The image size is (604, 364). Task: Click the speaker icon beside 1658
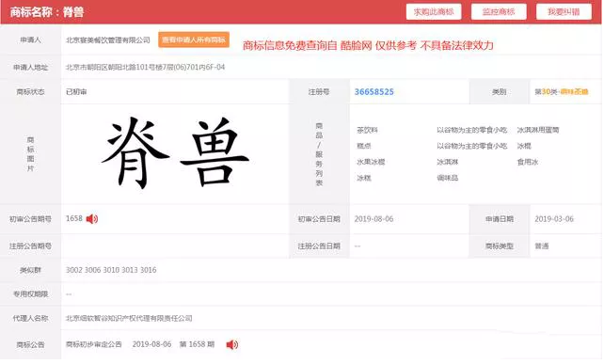point(92,219)
